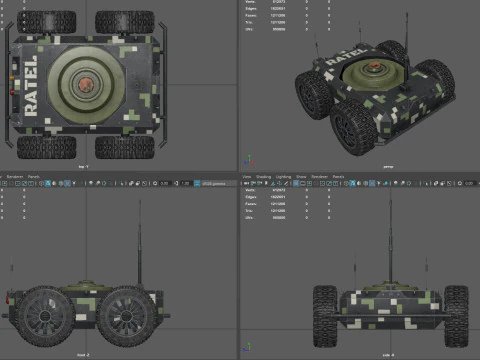Open Shading menu of side view panel
The image size is (480, 360).
[x=263, y=177]
